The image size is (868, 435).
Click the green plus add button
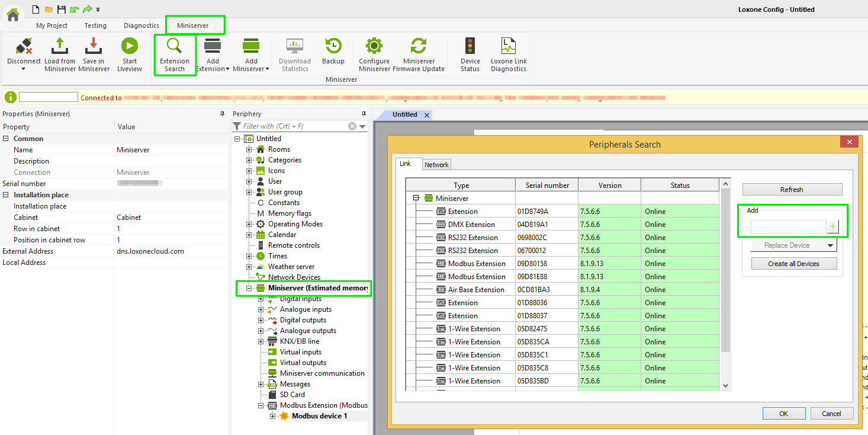pyautogui.click(x=834, y=226)
